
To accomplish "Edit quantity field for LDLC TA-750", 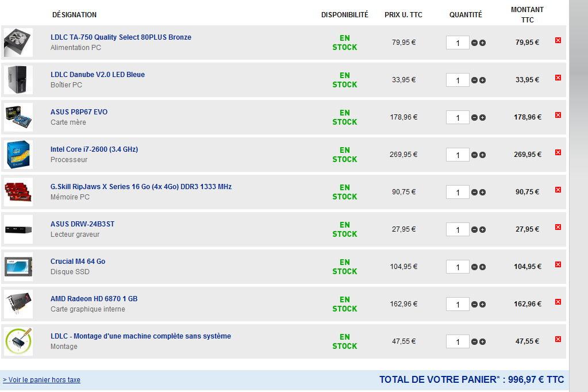I will (458, 43).
